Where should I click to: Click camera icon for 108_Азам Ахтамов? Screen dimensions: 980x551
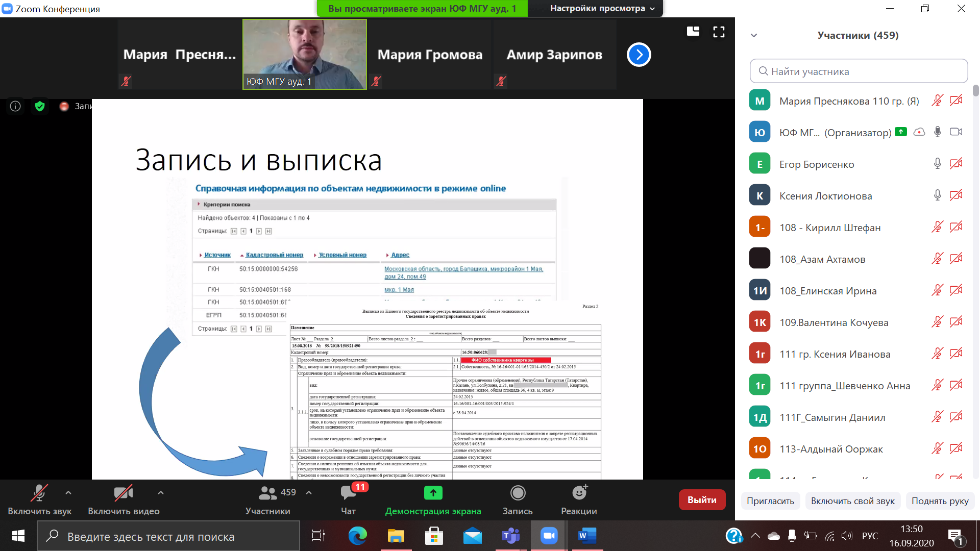click(956, 259)
